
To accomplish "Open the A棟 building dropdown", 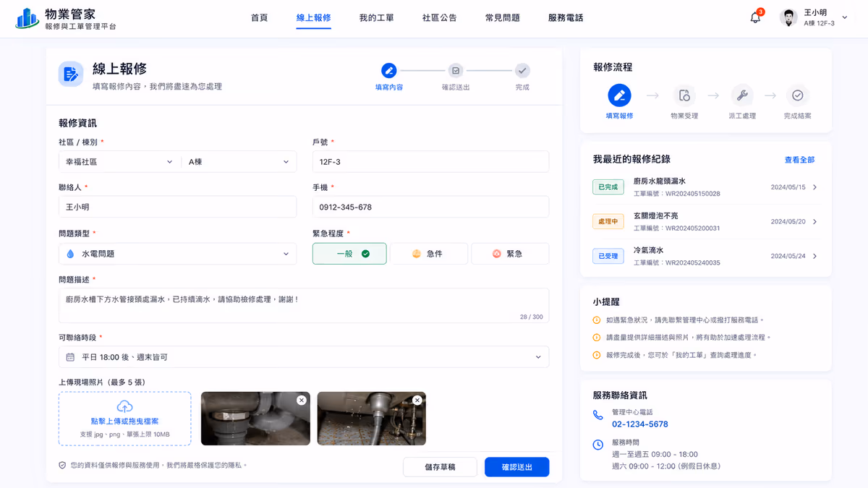I will 239,162.
